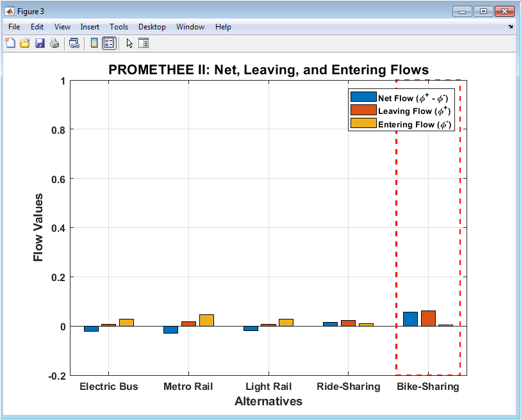Enable the Edit Plot arrow tool
Screen dimensions: 521x420
pyautogui.click(x=129, y=43)
